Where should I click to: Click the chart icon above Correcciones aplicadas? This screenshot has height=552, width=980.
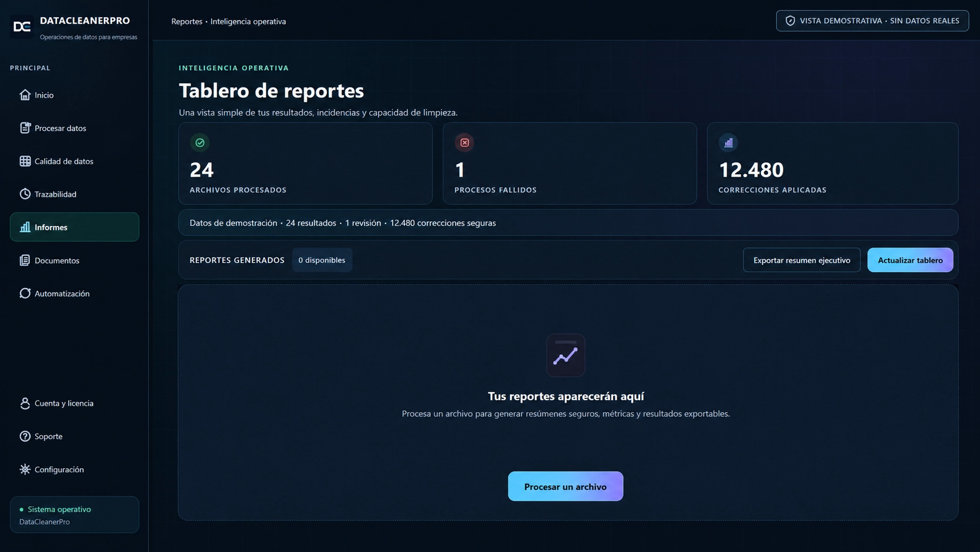point(729,143)
